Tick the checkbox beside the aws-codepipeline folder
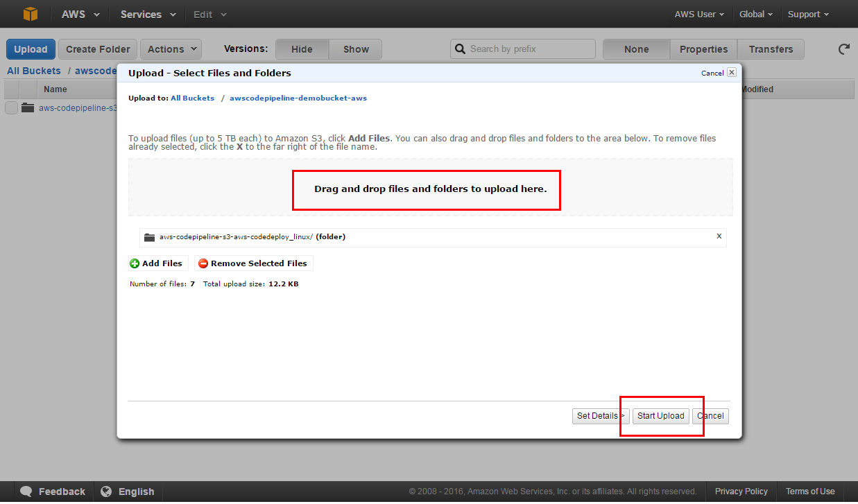Screen dimensions: 858x504 click(11, 107)
